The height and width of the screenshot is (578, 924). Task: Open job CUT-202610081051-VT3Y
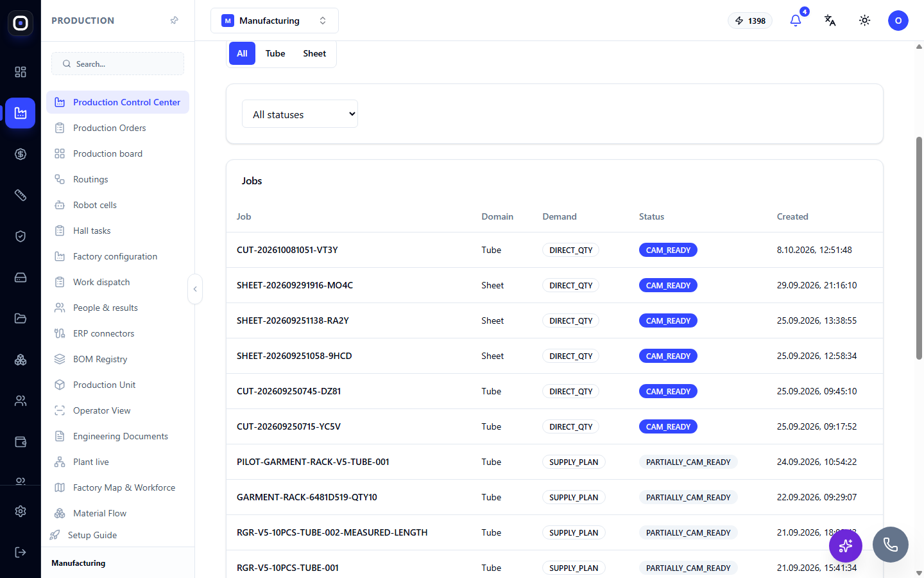(x=287, y=250)
